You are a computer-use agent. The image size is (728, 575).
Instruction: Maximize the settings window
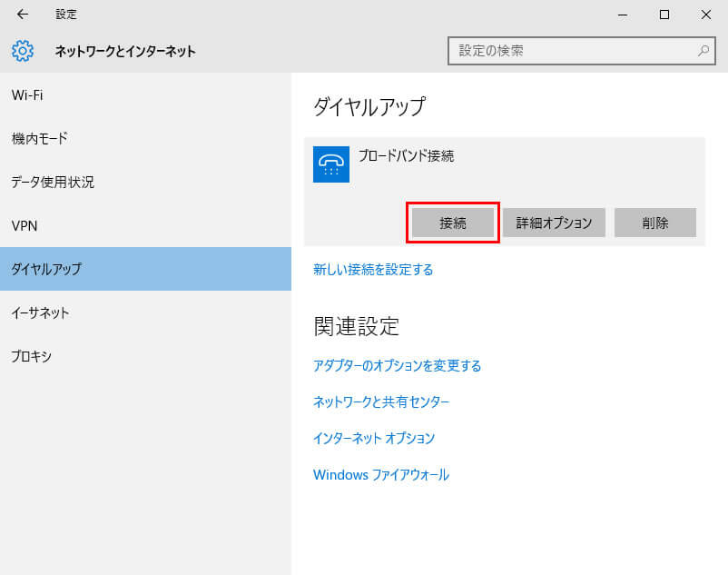664,15
